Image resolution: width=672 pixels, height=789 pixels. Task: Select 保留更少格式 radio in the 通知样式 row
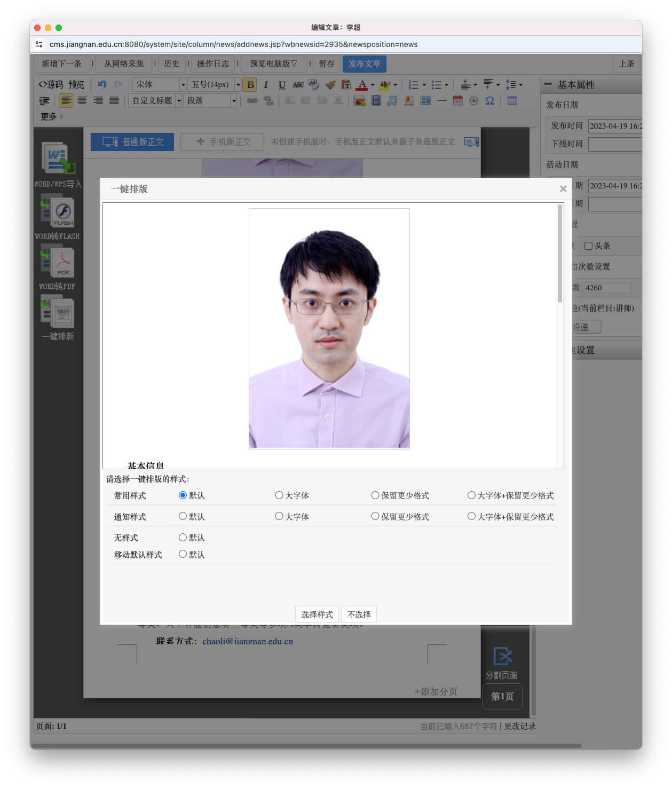(x=375, y=517)
